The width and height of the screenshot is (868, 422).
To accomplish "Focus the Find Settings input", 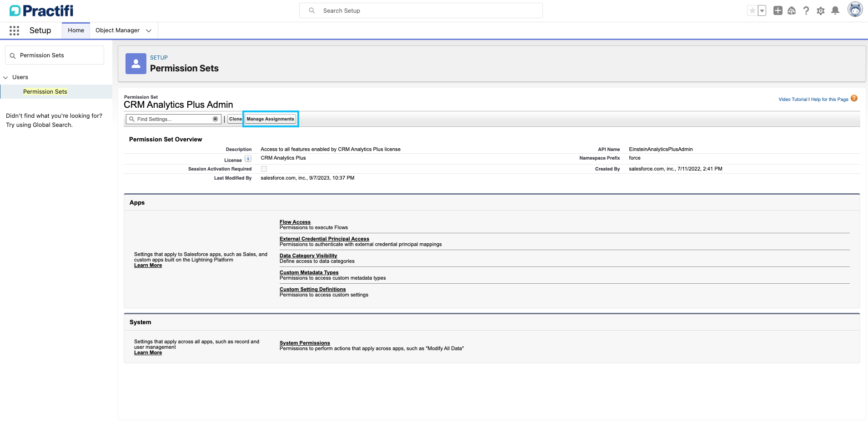I will click(174, 119).
